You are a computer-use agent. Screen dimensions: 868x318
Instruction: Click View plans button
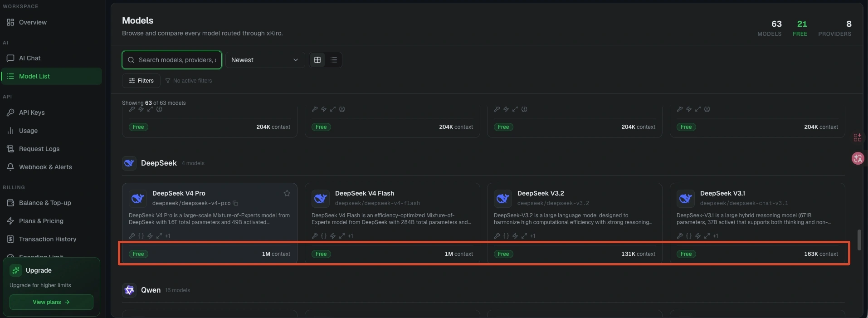click(51, 302)
